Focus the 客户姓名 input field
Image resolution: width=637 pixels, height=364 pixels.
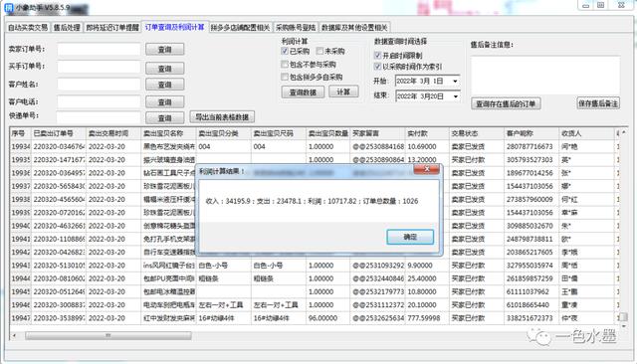click(99, 85)
